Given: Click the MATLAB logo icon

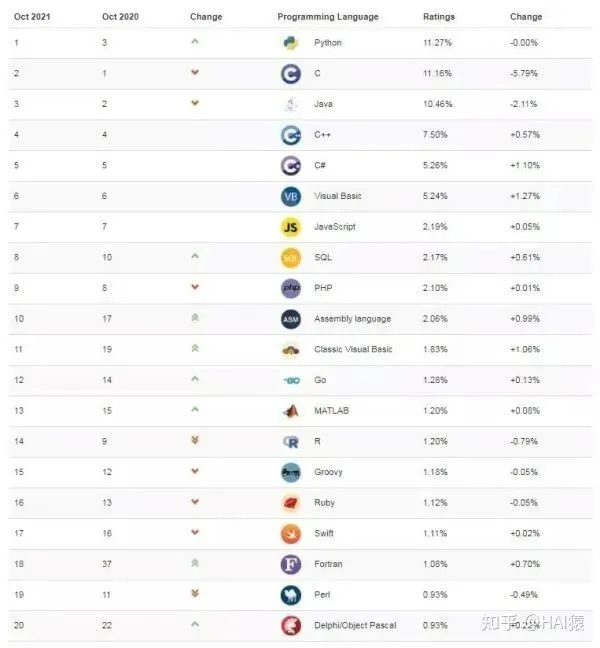Looking at the screenshot, I should pos(290,411).
